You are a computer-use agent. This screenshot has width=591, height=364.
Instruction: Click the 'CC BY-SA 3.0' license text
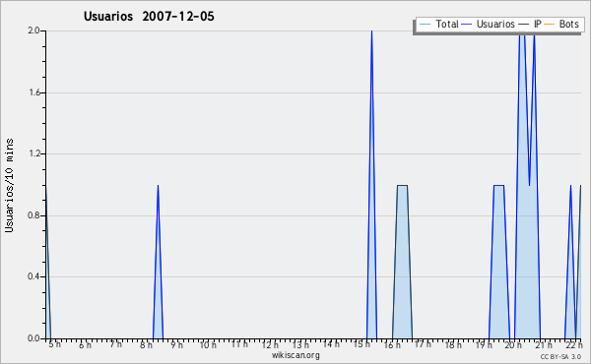click(560, 356)
